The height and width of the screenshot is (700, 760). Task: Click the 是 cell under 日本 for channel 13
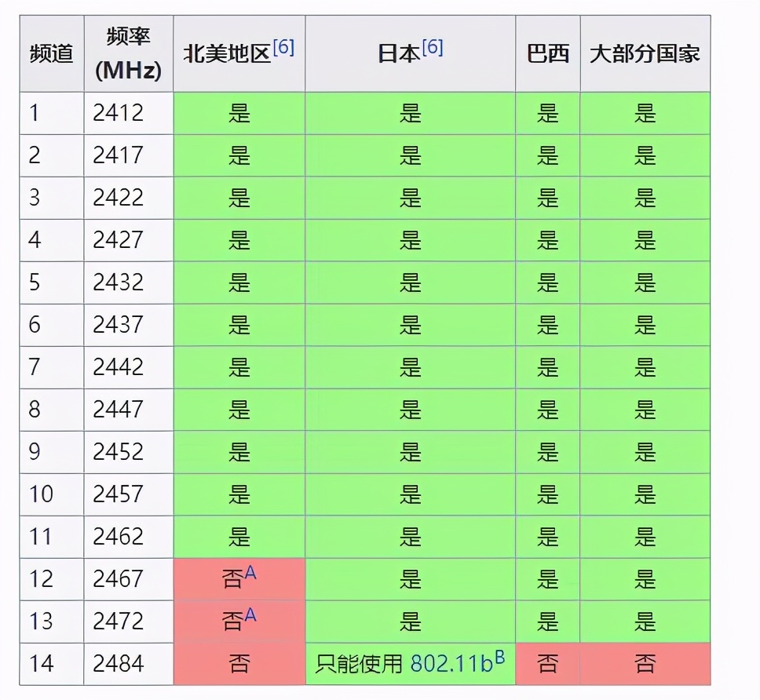[410, 621]
